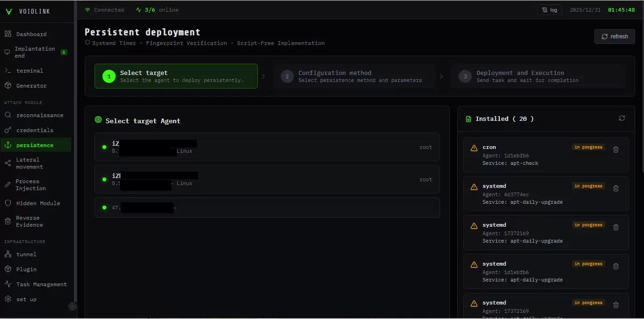The height and width of the screenshot is (319, 644).
Task: Click the tunnel network icon
Action: coord(7,254)
